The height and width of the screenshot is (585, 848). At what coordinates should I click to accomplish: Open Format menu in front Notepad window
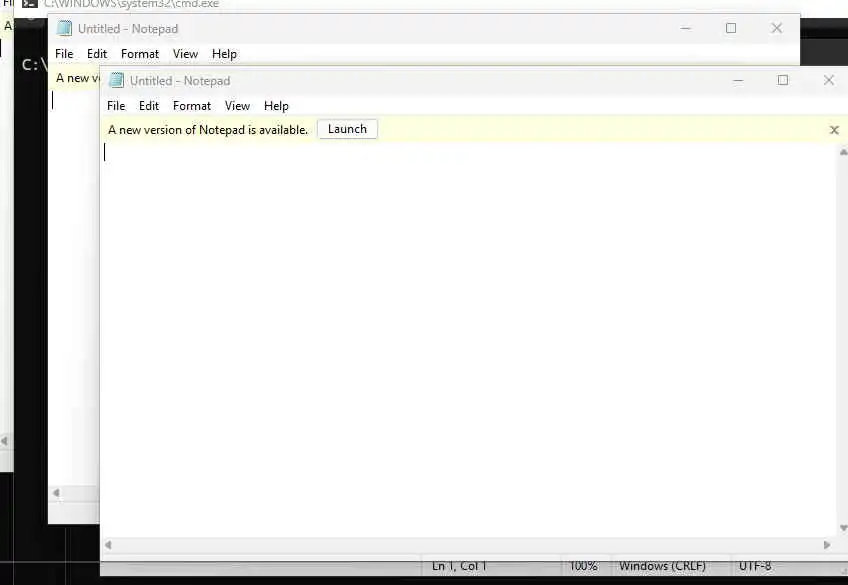[191, 106]
